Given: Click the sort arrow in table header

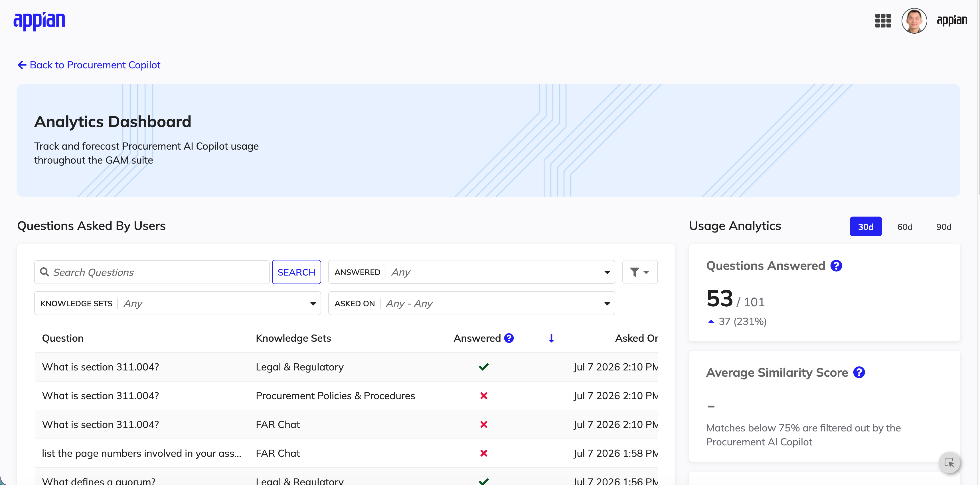Looking at the screenshot, I should point(551,338).
